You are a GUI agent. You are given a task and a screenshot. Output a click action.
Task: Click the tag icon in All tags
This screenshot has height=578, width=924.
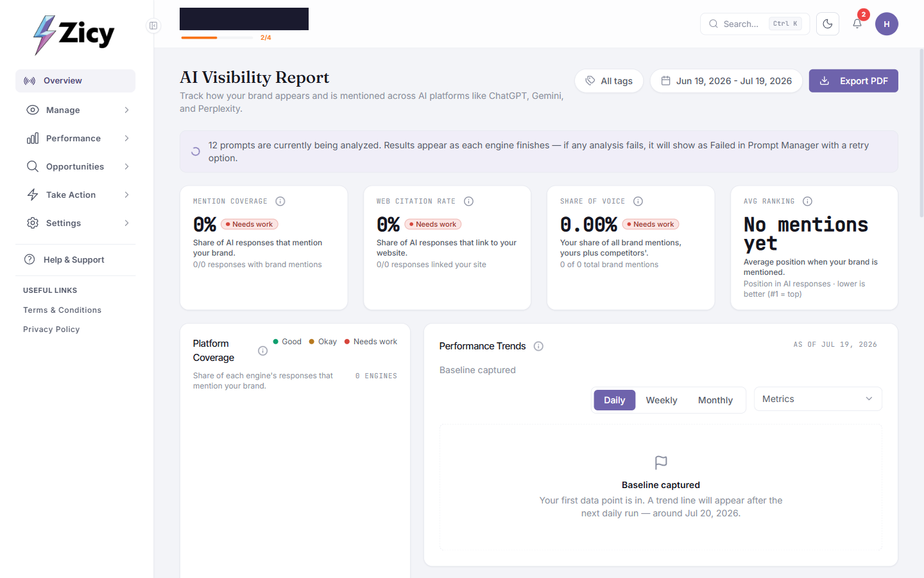[x=590, y=81]
